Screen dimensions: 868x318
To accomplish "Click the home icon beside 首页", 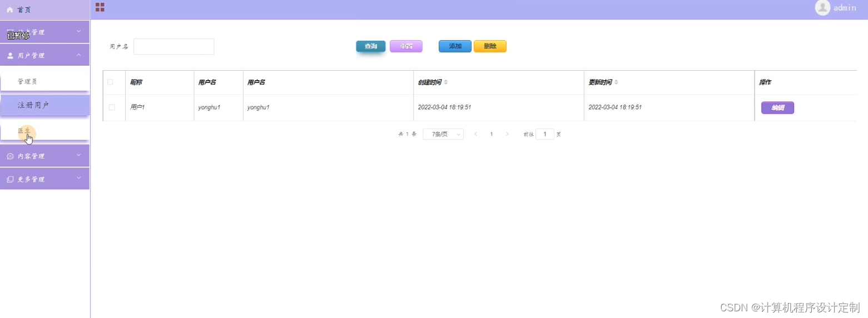I will pyautogui.click(x=9, y=10).
